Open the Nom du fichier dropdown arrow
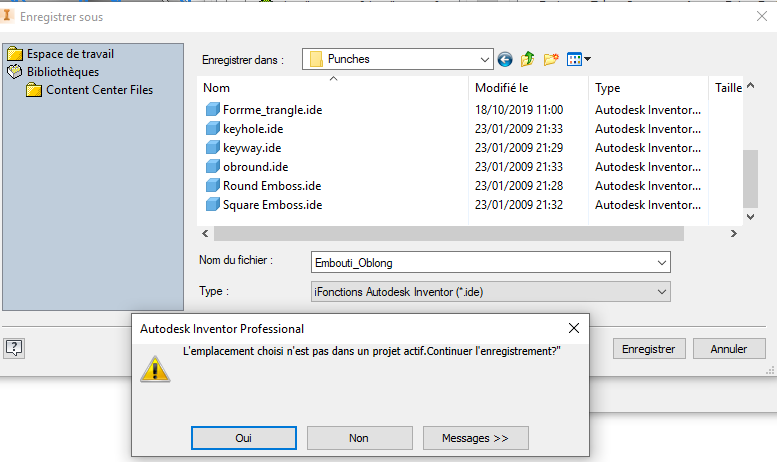Viewport: 777px width, 462px height. (x=662, y=262)
